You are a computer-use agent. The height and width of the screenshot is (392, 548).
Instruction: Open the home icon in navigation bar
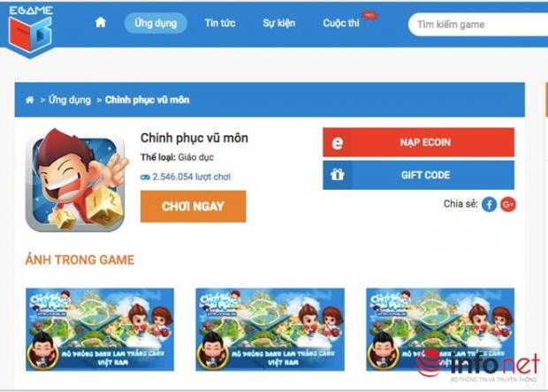[x=101, y=23]
